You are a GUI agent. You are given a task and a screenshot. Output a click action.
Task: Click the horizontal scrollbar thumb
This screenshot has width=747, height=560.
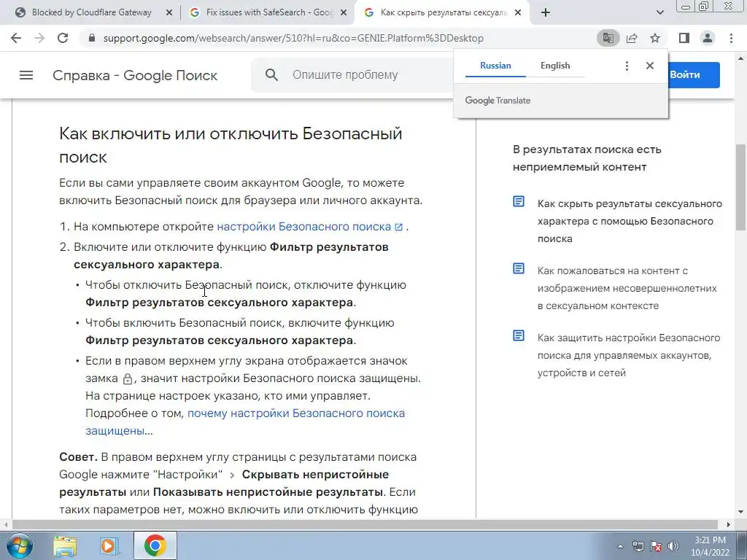[366, 524]
